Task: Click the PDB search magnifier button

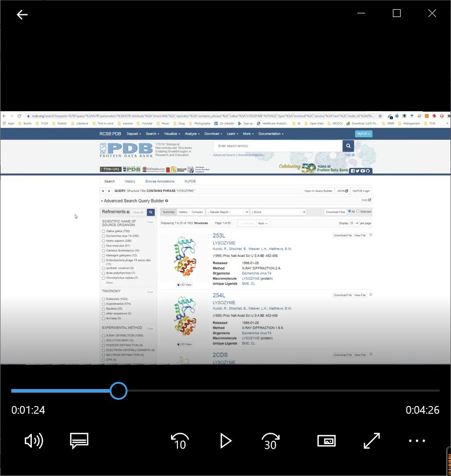Action: point(349,146)
